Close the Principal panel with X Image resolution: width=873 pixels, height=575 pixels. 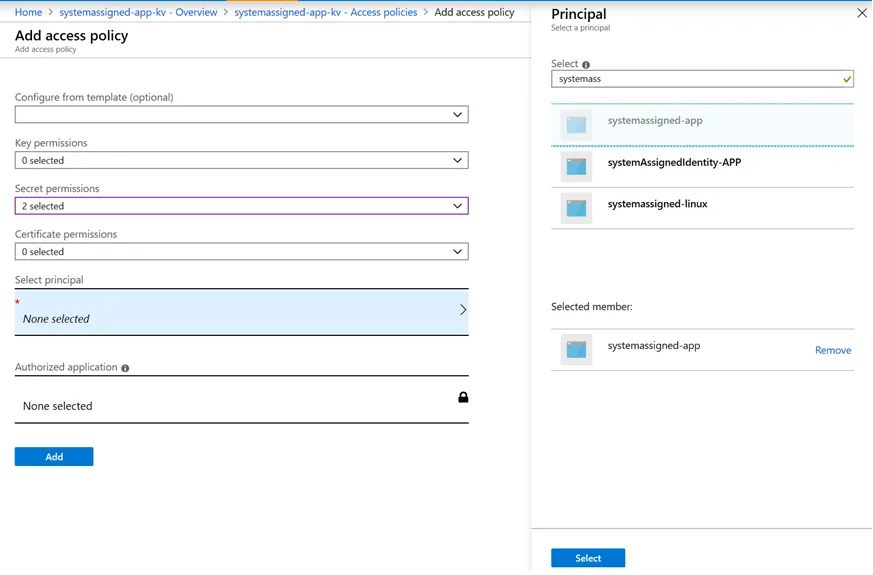(x=862, y=14)
